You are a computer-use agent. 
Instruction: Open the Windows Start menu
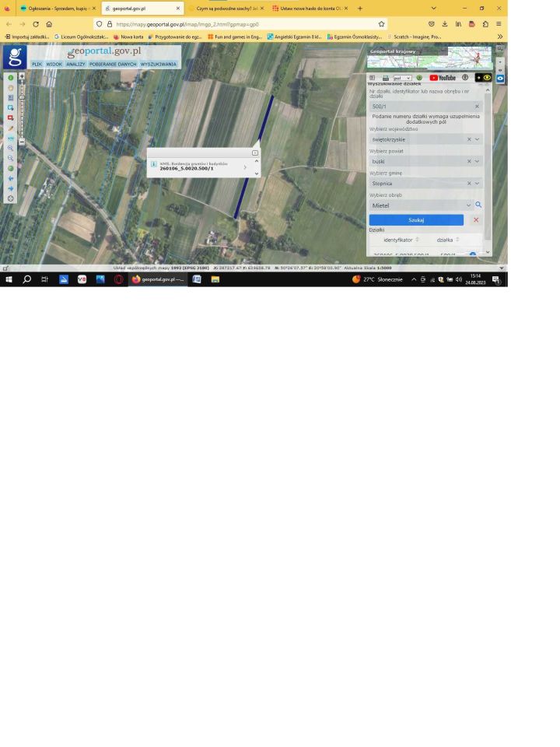pos(9,279)
